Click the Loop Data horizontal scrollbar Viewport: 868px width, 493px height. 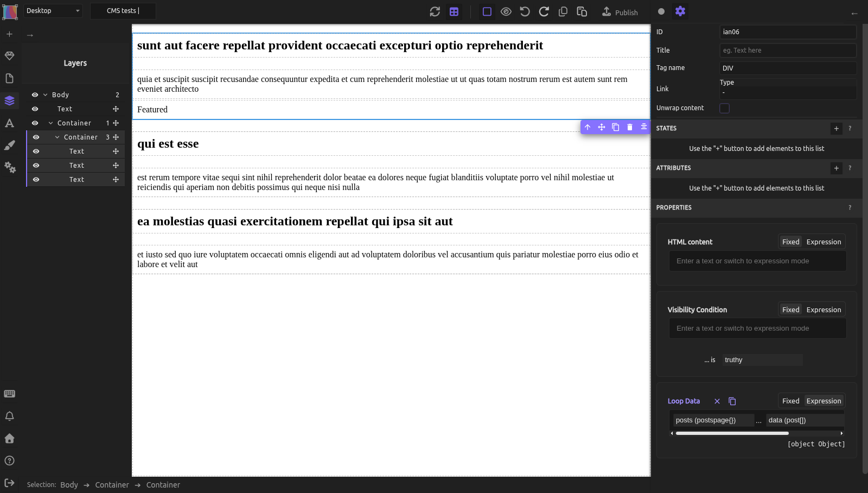pos(732,433)
